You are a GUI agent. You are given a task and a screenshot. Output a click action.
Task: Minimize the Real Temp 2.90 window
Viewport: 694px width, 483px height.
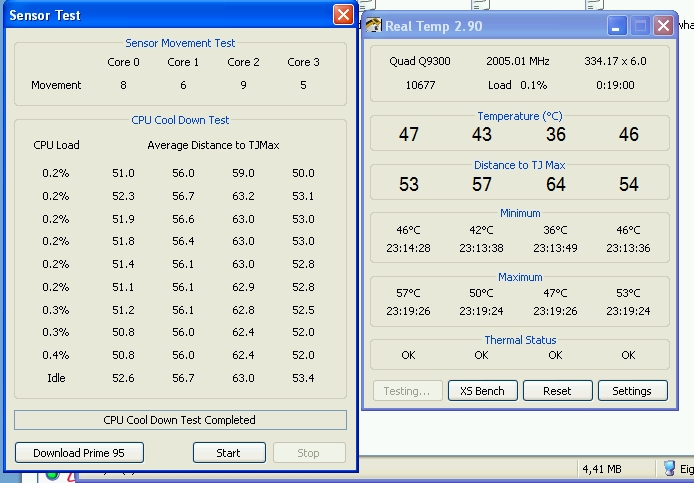[617, 25]
